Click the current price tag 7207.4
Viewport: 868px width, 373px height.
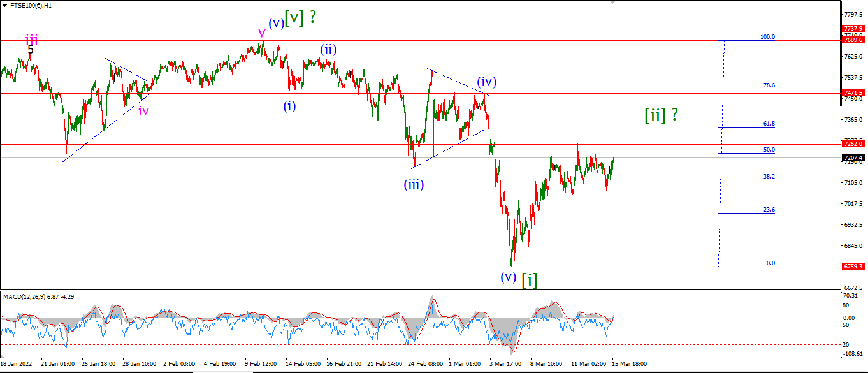[x=853, y=157]
